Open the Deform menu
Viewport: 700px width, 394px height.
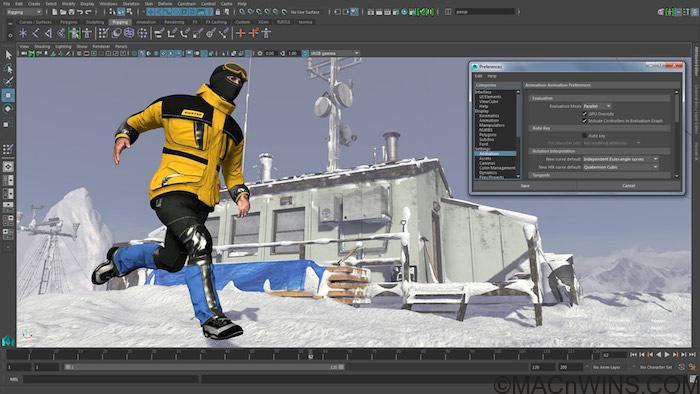coord(165,4)
